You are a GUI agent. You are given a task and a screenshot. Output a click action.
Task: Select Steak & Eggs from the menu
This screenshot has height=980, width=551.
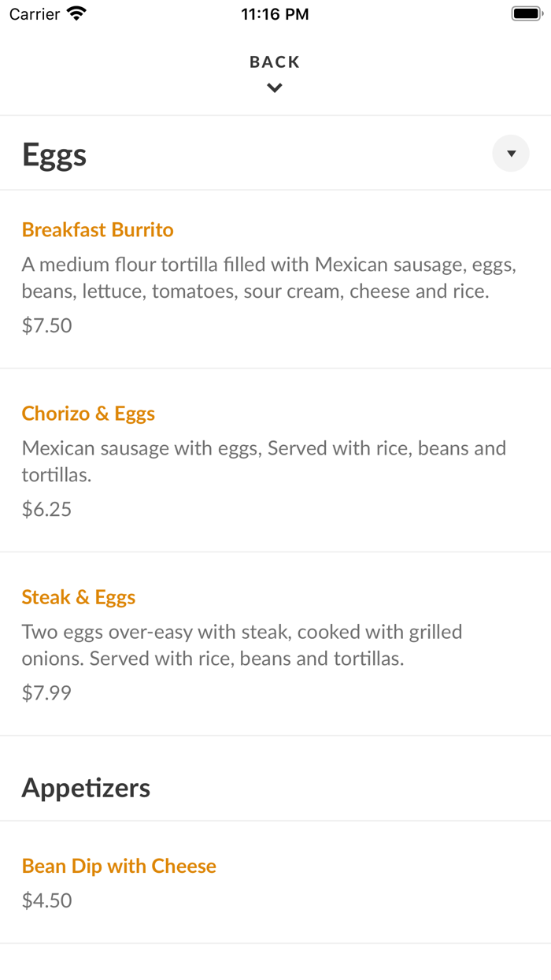78,597
